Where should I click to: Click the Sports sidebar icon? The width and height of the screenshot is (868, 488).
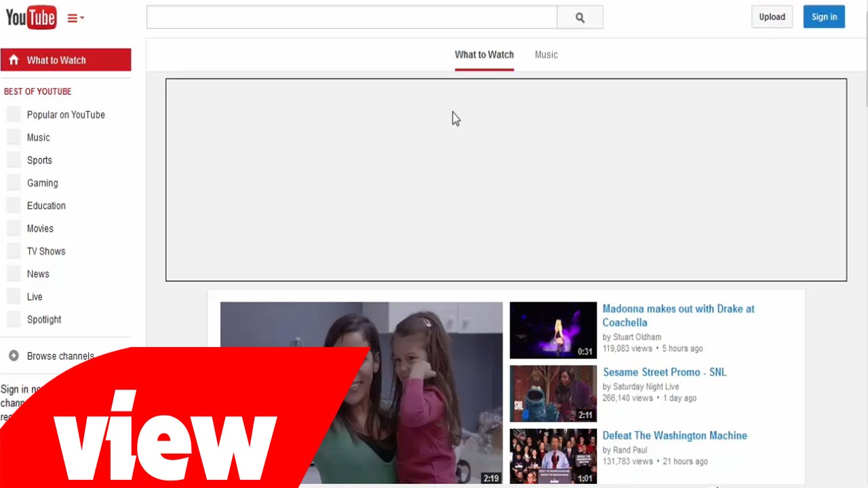(14, 160)
